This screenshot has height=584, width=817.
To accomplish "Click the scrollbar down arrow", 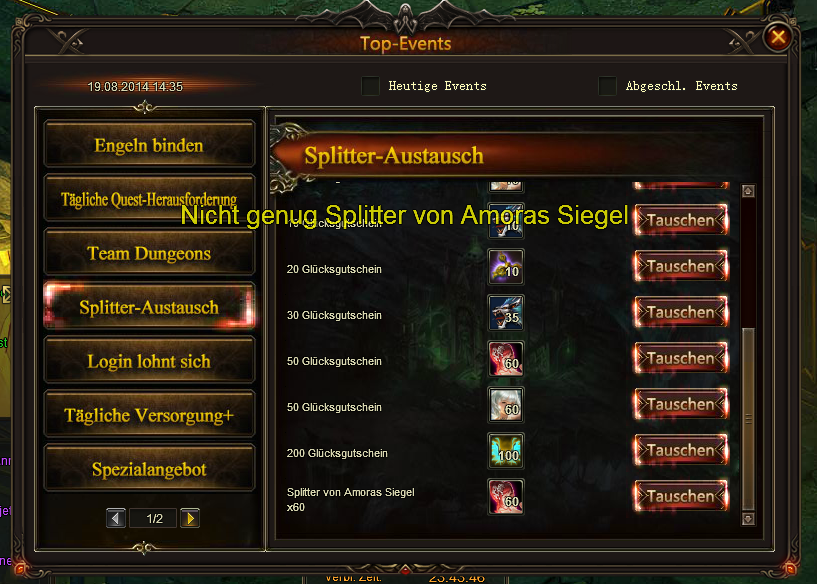I will [x=748, y=519].
